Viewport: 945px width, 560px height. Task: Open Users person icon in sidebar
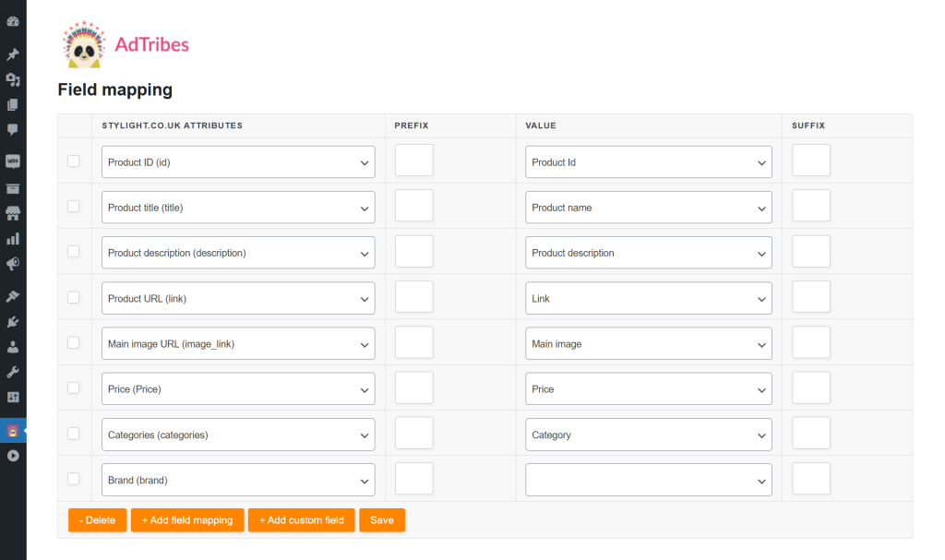13,347
